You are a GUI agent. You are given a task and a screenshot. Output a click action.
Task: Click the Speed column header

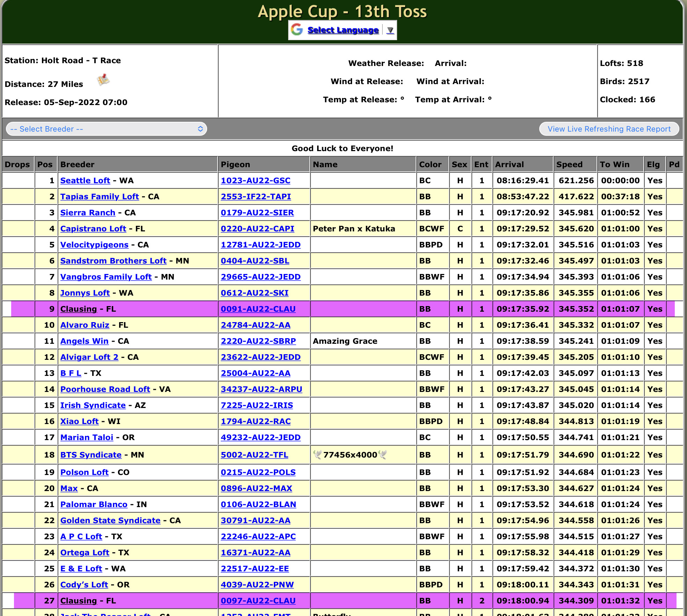point(569,164)
